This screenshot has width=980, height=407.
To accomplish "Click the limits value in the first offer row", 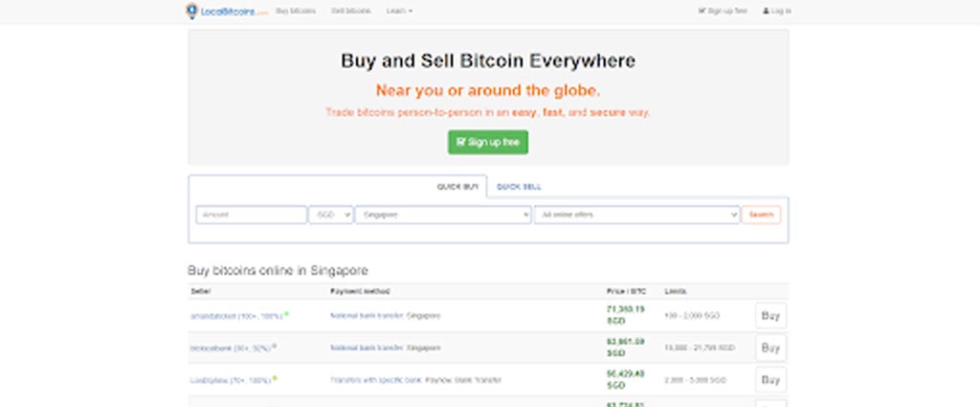I will tap(692, 316).
